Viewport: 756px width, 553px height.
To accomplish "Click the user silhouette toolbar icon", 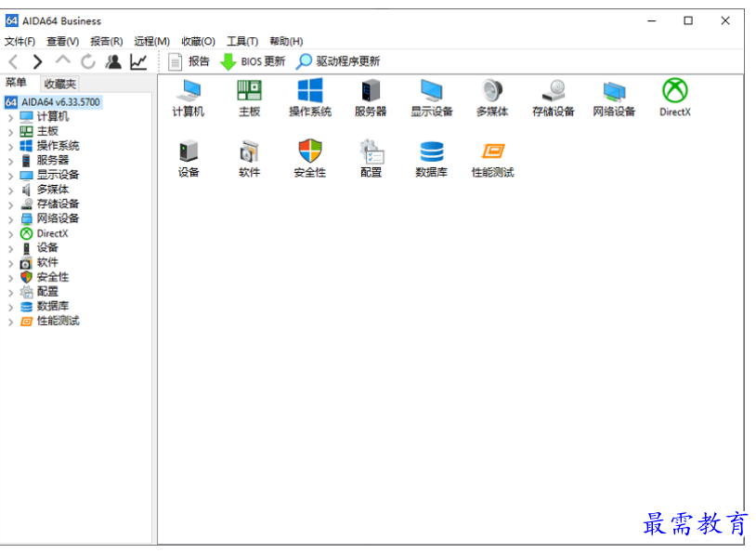I will [x=113, y=61].
